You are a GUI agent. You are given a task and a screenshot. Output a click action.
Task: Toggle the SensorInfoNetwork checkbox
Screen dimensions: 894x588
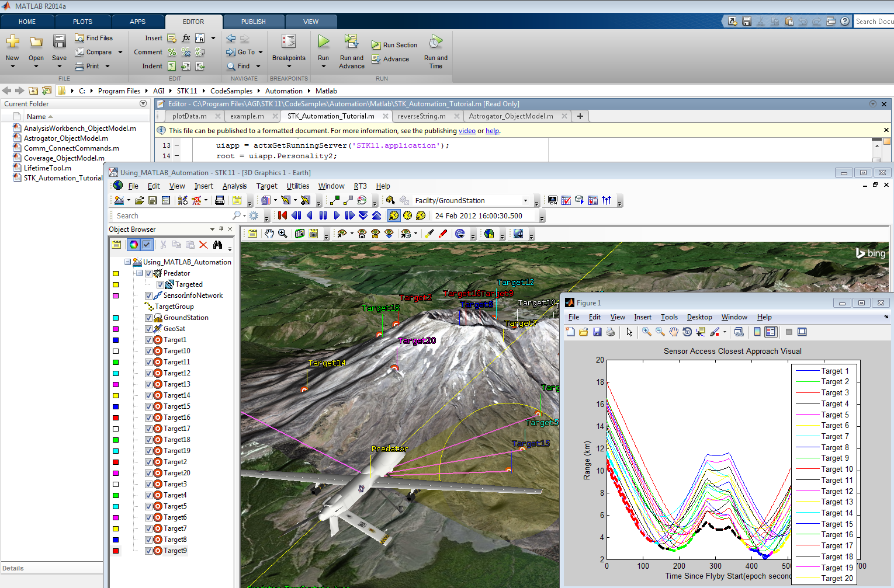148,295
